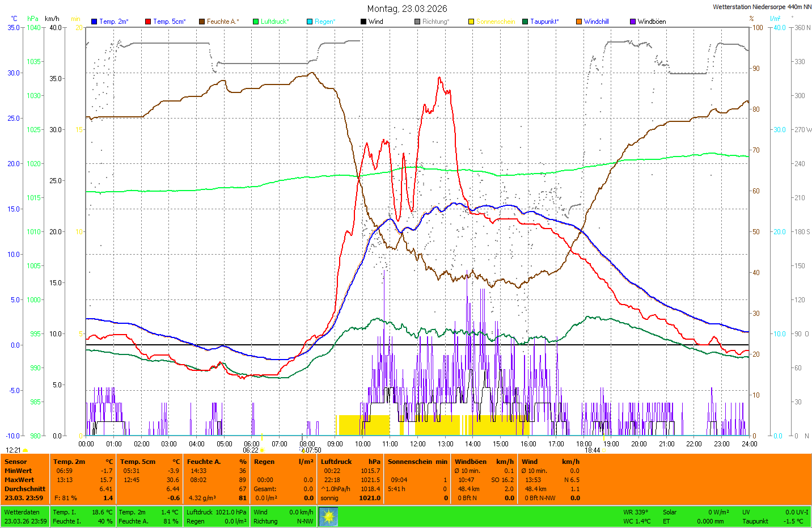The image size is (812, 528).
Task: Click the Wetterstation Niedersorpe 440m NN label
Action: (762, 7)
